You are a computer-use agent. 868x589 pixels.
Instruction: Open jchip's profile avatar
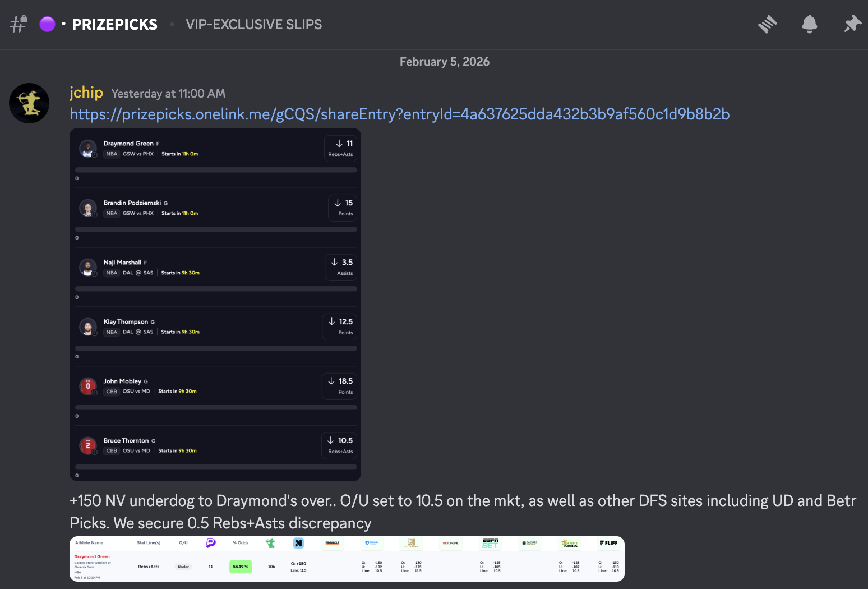(x=29, y=103)
